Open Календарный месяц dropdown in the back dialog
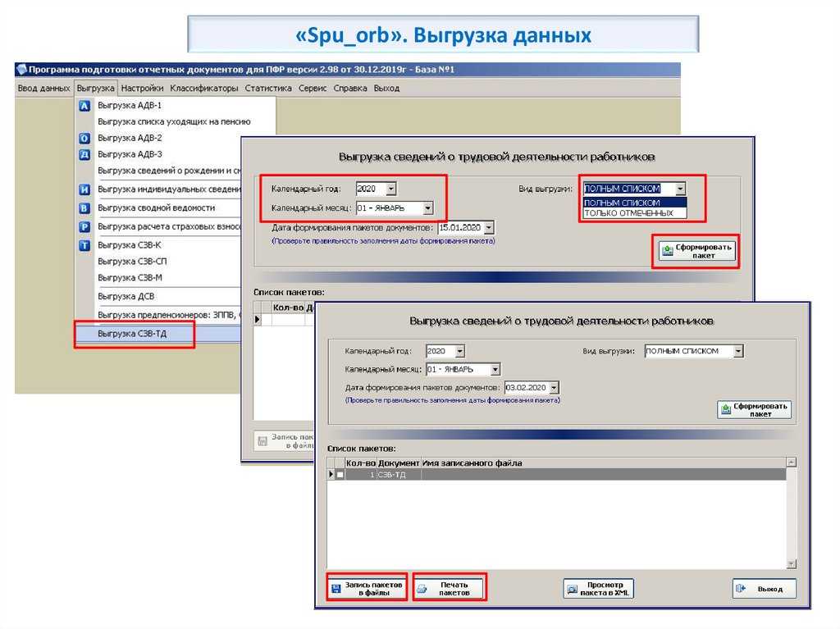Image resolution: width=840 pixels, height=629 pixels. pos(427,207)
